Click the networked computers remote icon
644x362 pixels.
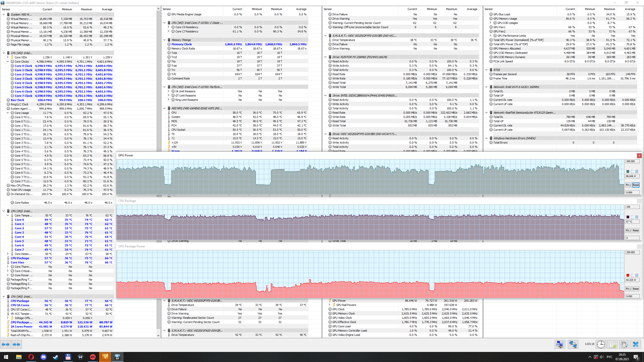click(573, 344)
